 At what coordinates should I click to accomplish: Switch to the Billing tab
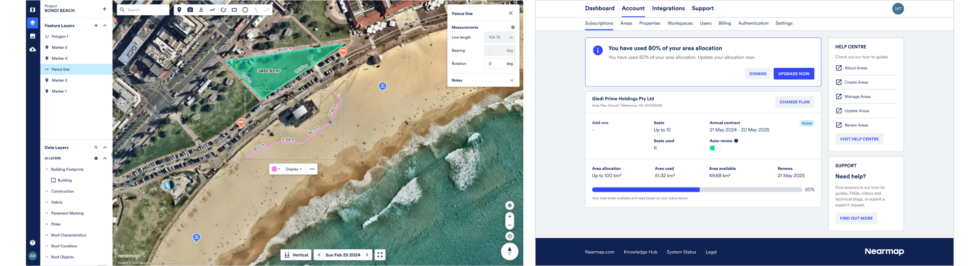(725, 24)
